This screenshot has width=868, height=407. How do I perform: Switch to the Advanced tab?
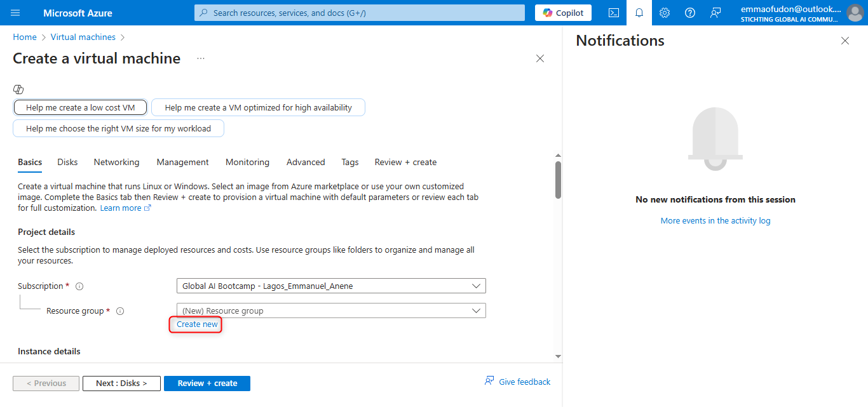point(306,163)
